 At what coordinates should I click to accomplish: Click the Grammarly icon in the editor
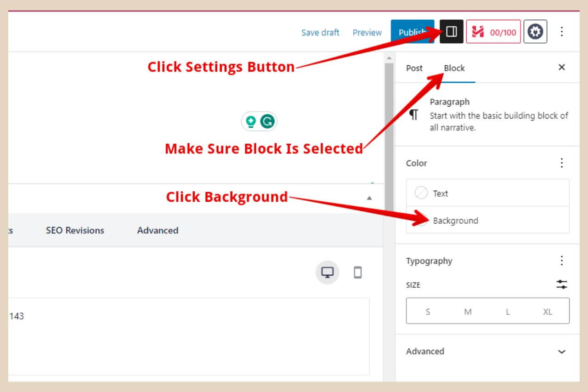tap(267, 120)
